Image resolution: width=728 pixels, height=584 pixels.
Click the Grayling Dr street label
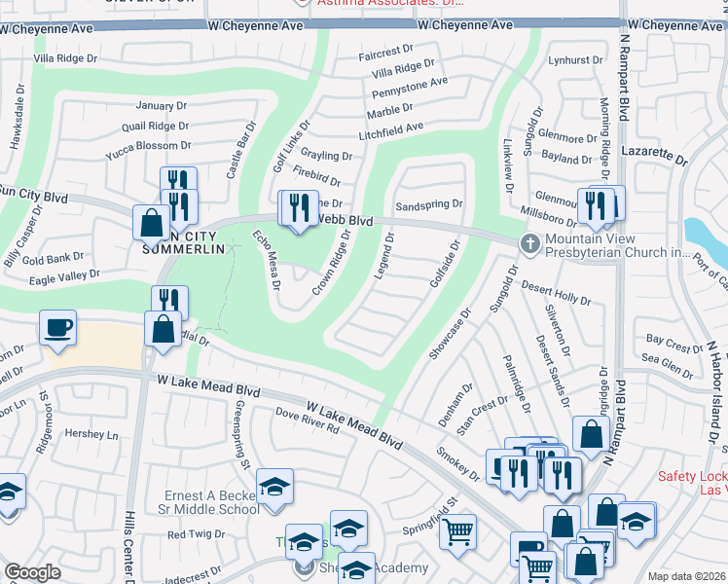326,154
